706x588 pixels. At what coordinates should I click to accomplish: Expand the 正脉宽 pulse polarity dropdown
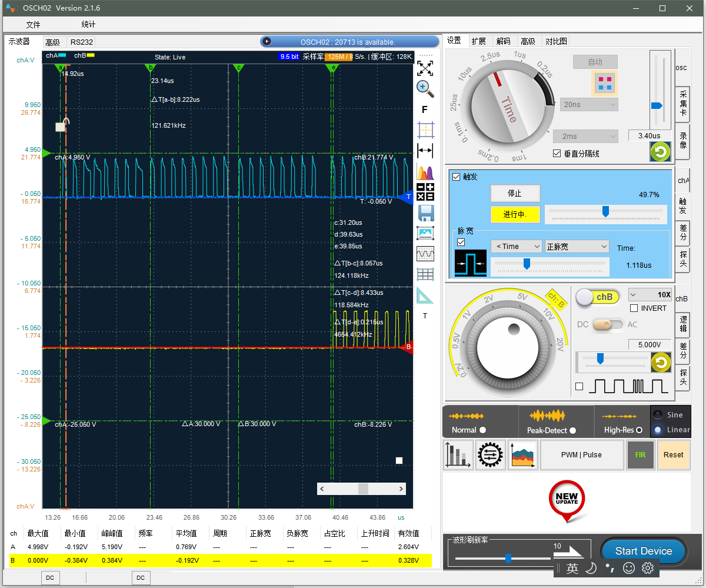pyautogui.click(x=577, y=247)
